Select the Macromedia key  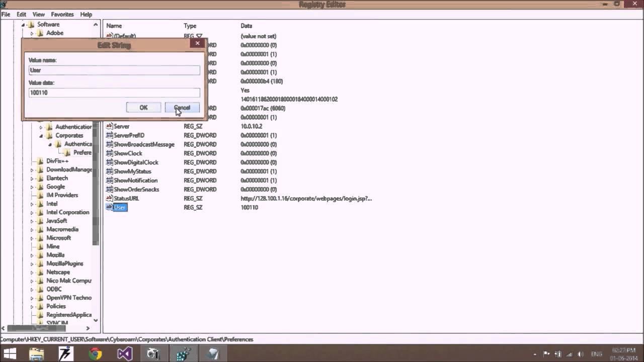62,229
